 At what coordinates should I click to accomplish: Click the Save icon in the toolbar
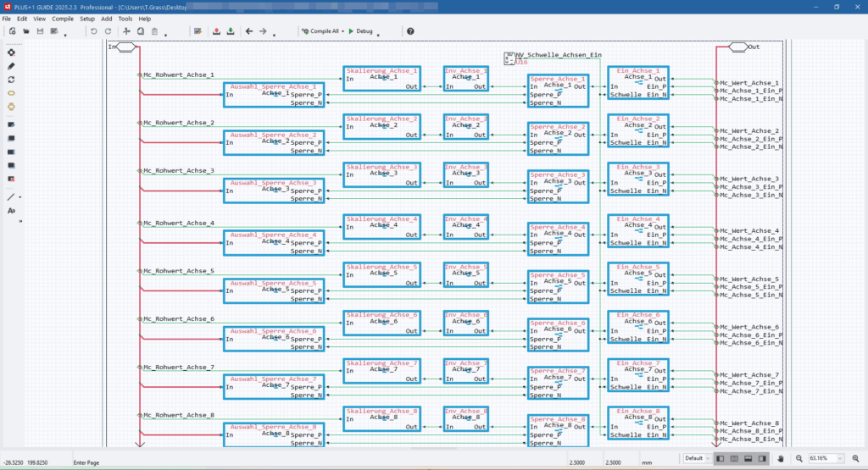click(40, 31)
